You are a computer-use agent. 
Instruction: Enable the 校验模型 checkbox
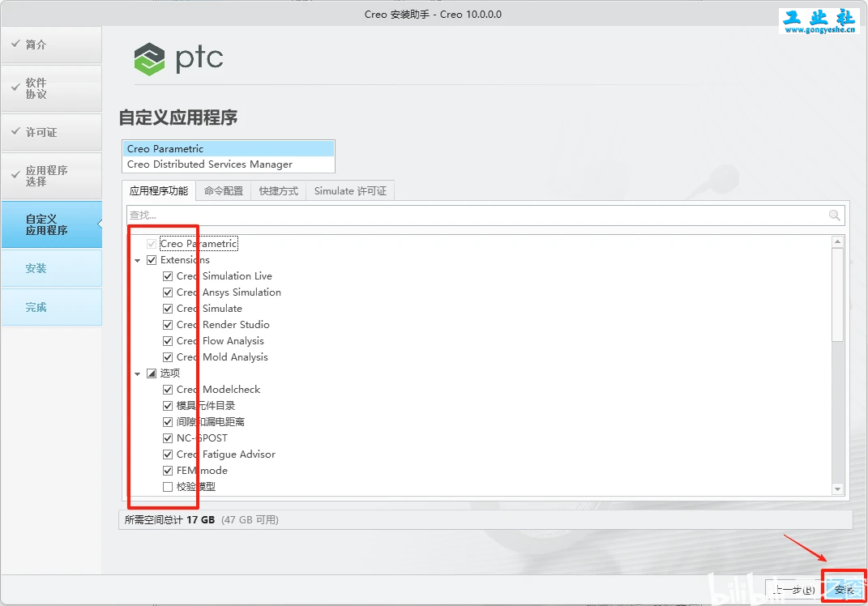[x=168, y=487]
